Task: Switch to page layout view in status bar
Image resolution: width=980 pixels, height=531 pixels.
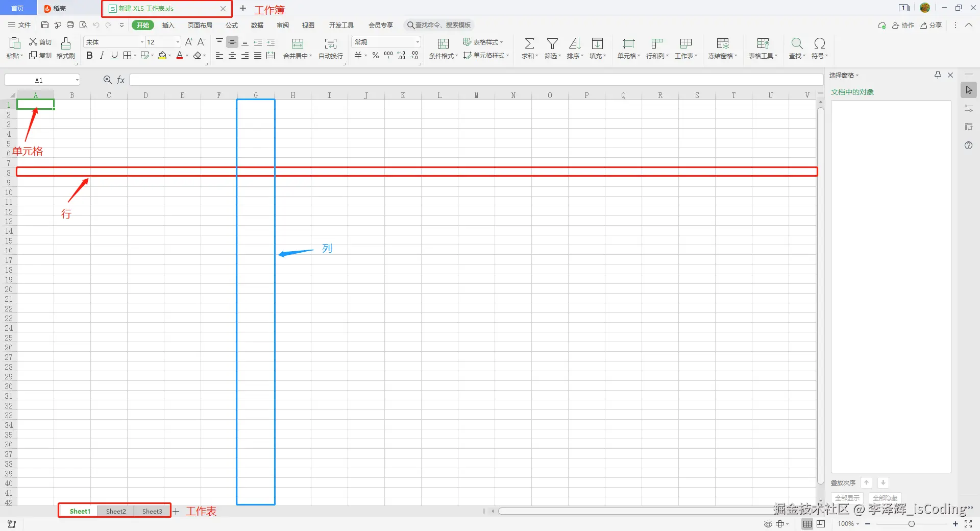Action: [x=821, y=524]
